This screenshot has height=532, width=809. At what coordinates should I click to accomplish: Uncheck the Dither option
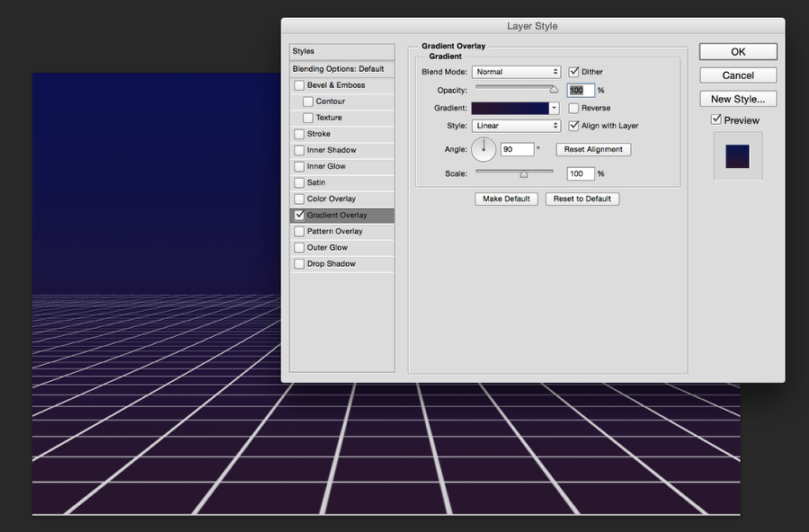(573, 72)
